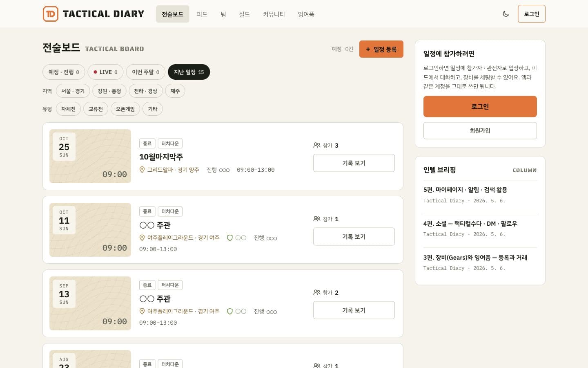
Task: Click the OCT 25 date thumbnail
Action: click(90, 156)
